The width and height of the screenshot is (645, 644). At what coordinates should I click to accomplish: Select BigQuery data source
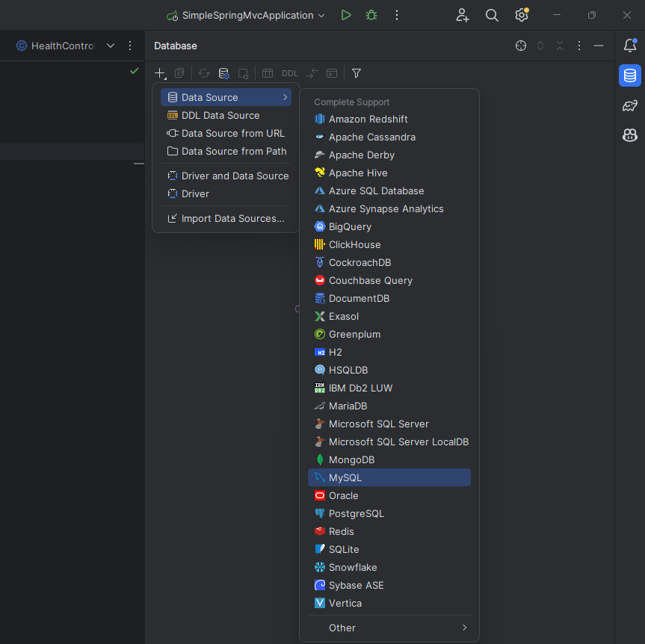coord(389,226)
